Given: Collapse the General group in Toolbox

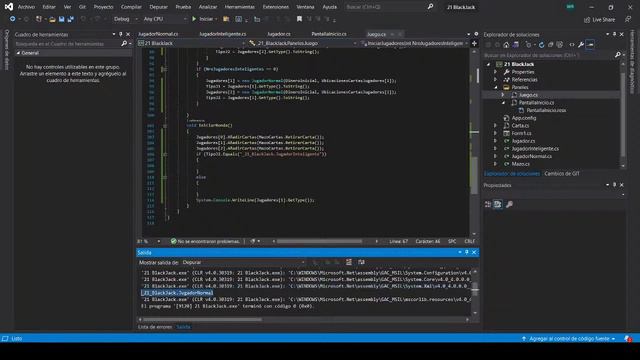Looking at the screenshot, I should [18, 53].
